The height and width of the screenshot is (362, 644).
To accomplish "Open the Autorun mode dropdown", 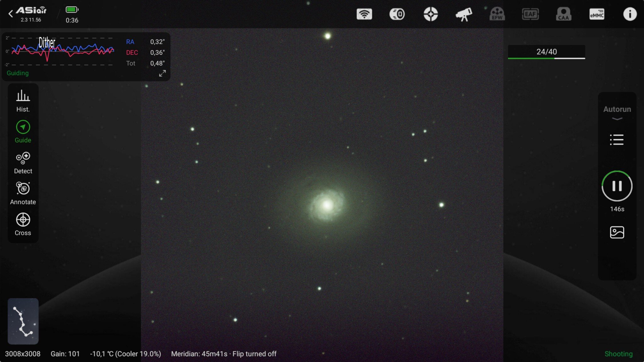I will click(x=617, y=113).
